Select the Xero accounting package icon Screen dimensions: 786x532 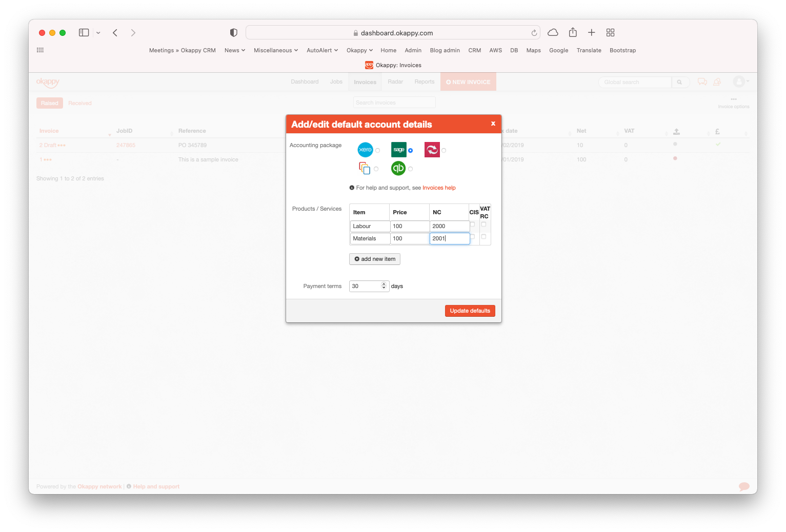click(x=365, y=150)
